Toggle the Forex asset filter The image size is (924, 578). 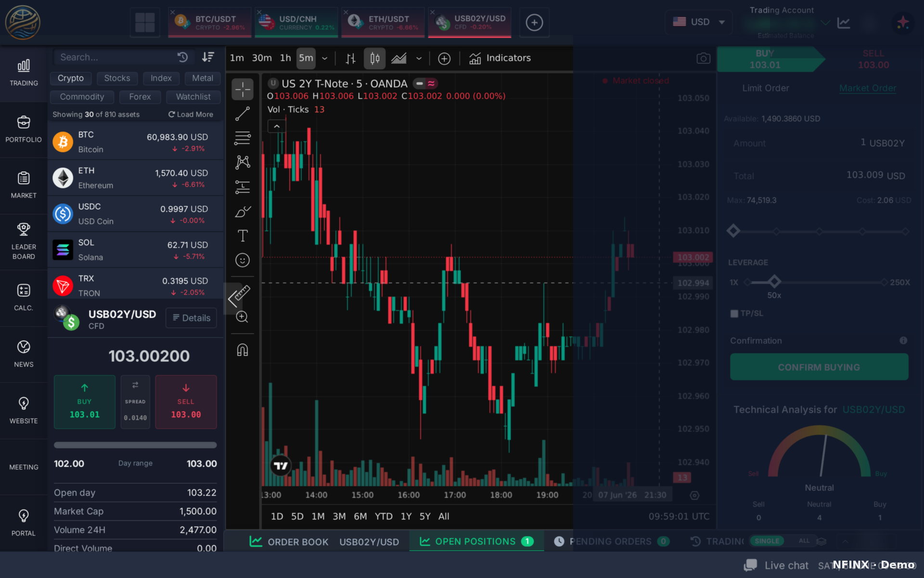pos(140,97)
